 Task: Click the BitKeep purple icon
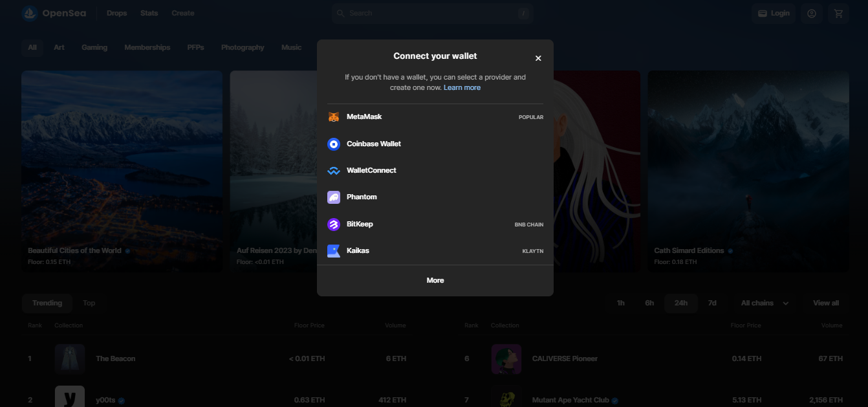coord(334,224)
